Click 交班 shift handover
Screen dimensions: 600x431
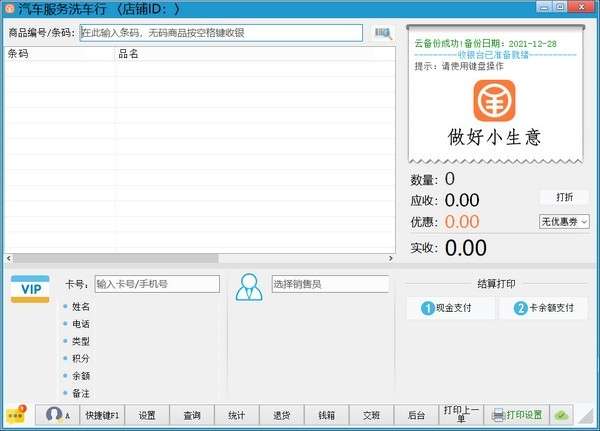click(371, 415)
